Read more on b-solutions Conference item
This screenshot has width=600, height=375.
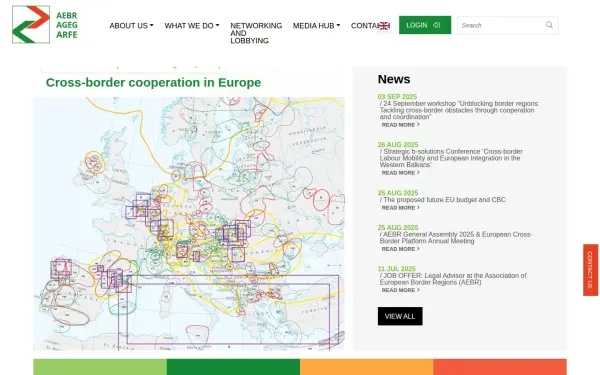400,173
